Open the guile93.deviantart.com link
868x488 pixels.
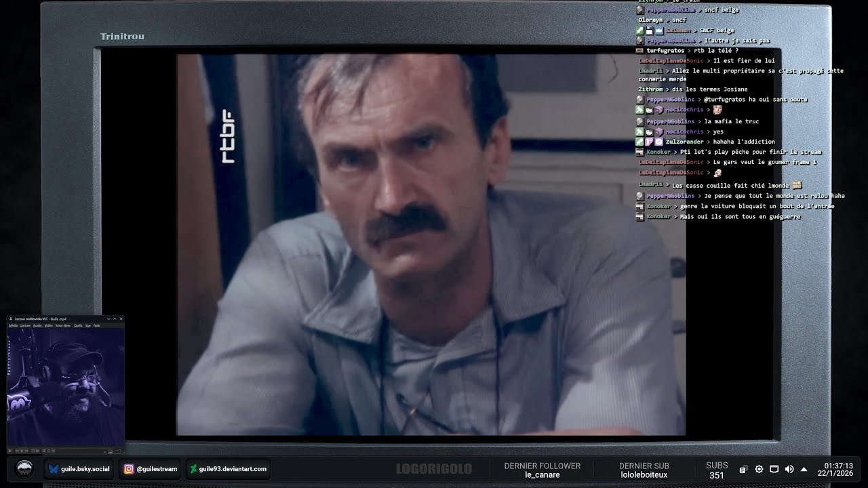tap(228, 469)
